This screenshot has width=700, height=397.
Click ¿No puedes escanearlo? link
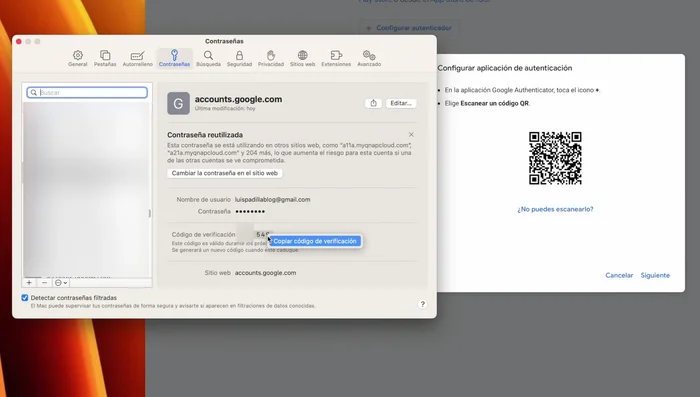click(x=555, y=209)
